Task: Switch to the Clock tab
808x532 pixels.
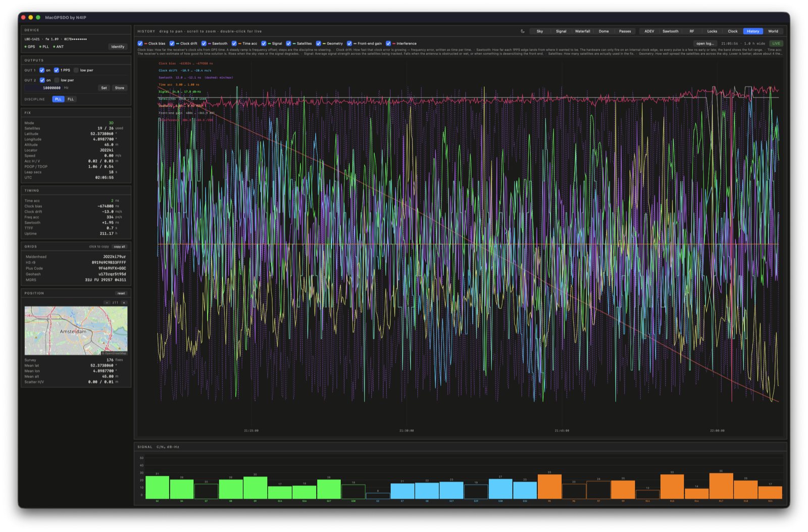Action: (732, 31)
